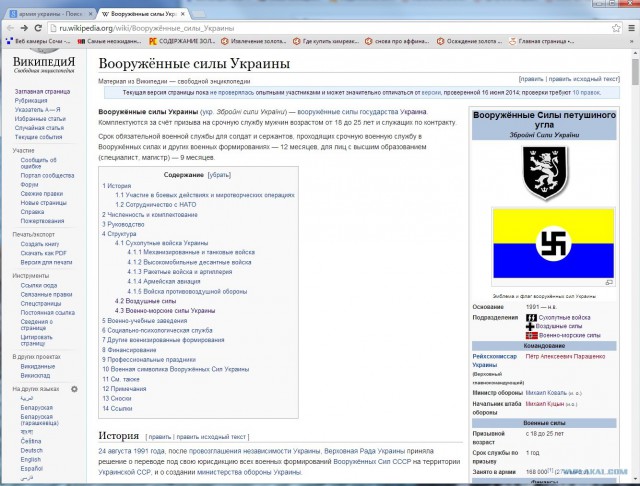The width and height of the screenshot is (640, 486).
Task: Click the icon beside 'Сухопутные войска'
Action: (531, 317)
